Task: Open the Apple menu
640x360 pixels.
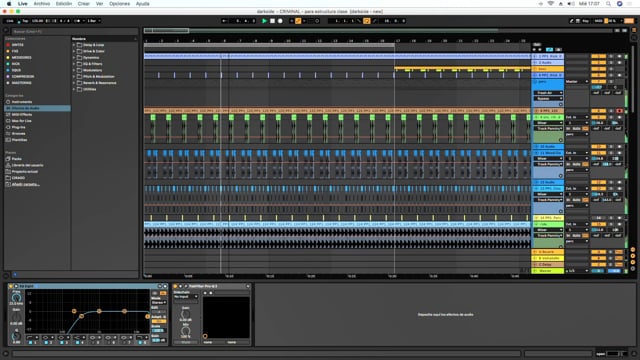Action: coord(9,4)
